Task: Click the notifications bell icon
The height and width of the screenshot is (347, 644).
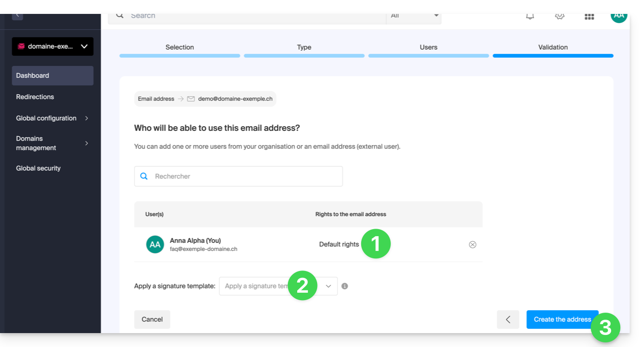Action: pos(530,16)
